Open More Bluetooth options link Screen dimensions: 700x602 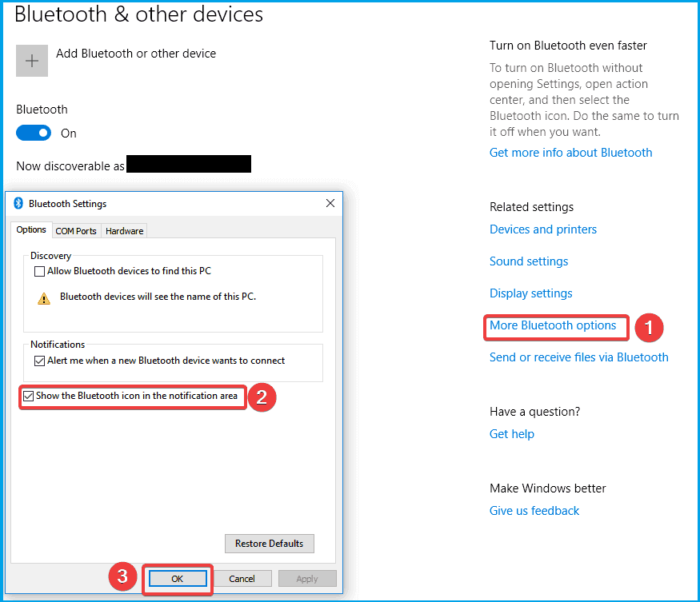pyautogui.click(x=553, y=326)
